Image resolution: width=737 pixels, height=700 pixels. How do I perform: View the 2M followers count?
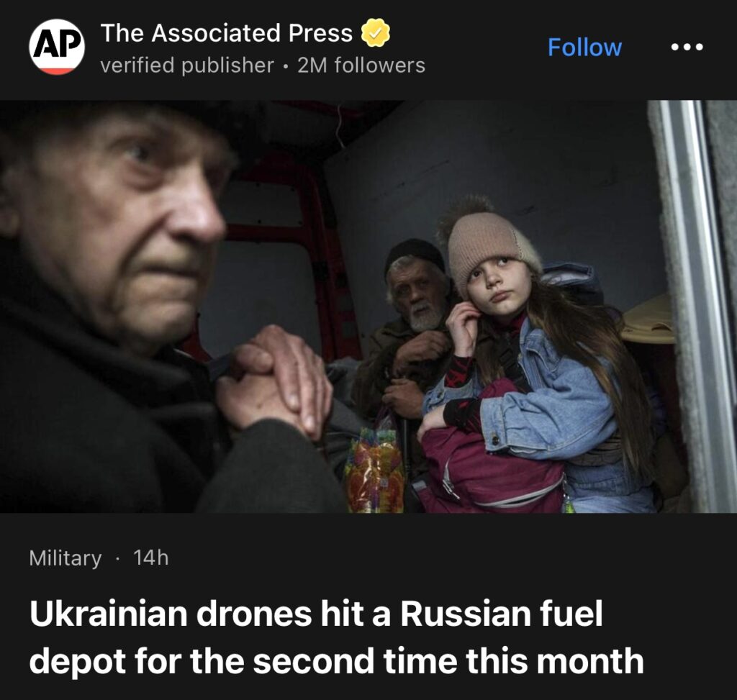tap(361, 65)
